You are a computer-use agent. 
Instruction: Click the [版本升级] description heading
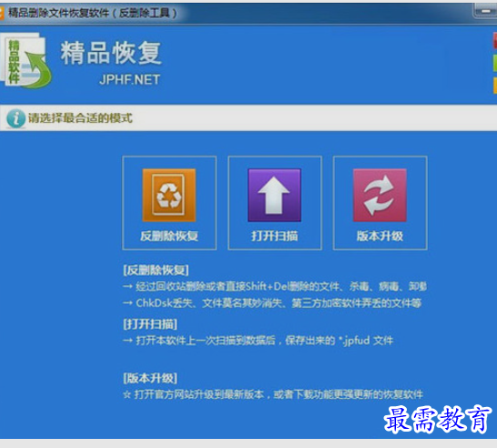150,378
